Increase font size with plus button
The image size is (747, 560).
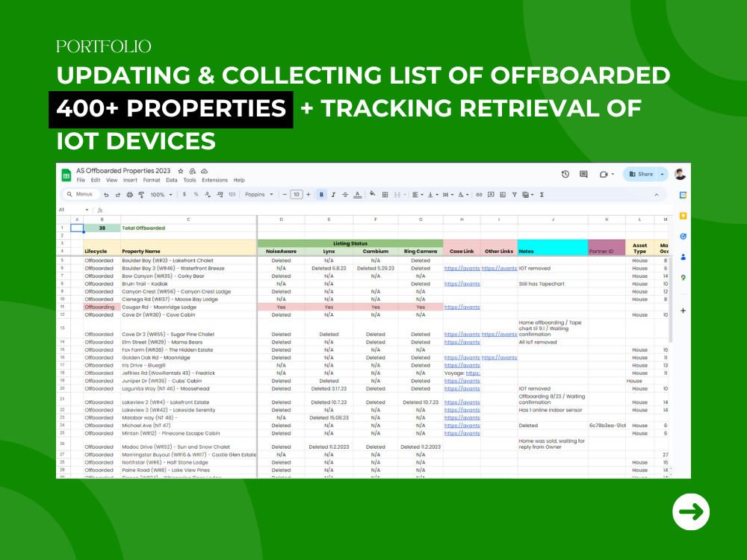(309, 195)
